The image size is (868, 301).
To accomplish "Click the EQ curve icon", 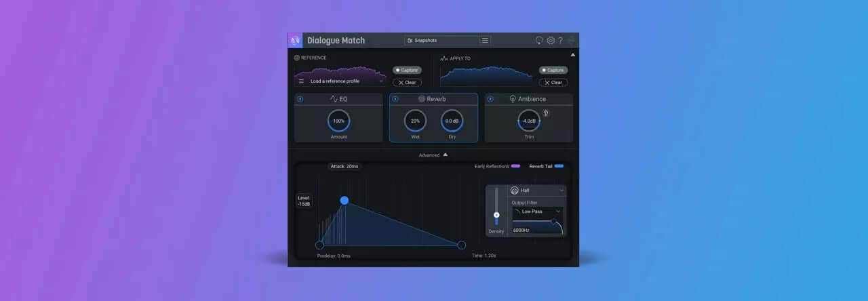I will click(334, 99).
